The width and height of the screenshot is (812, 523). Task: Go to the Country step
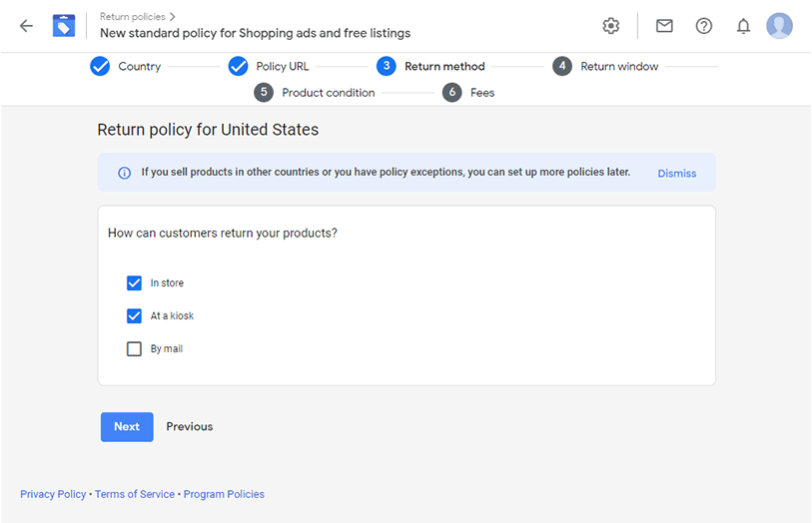click(126, 66)
